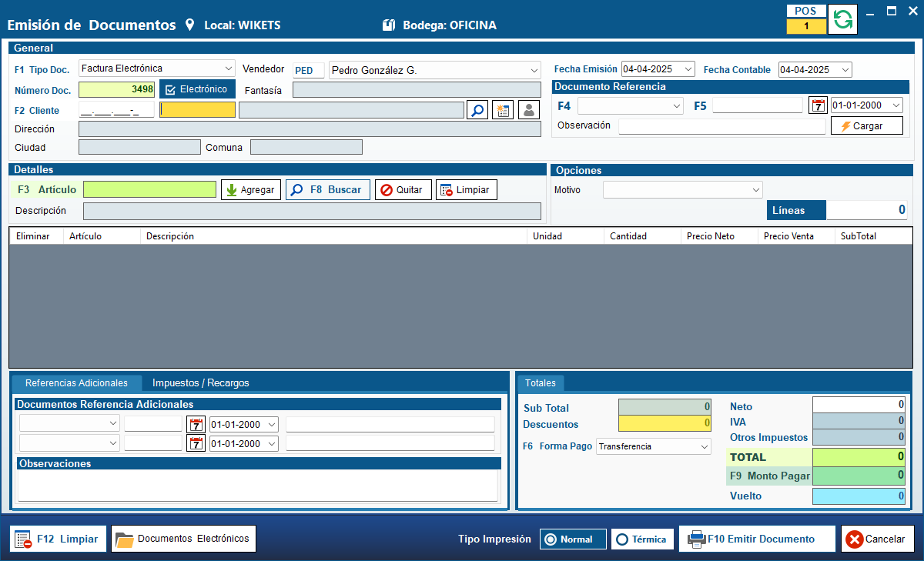
Task: Toggle the Electrónico checkbox
Action: [171, 90]
